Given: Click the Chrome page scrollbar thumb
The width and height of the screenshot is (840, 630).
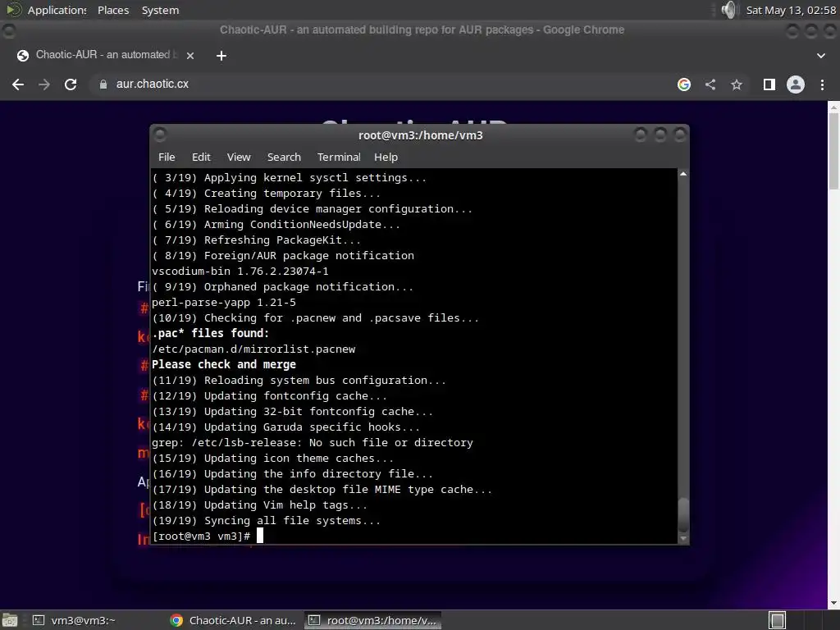Looking at the screenshot, I should click(833, 151).
